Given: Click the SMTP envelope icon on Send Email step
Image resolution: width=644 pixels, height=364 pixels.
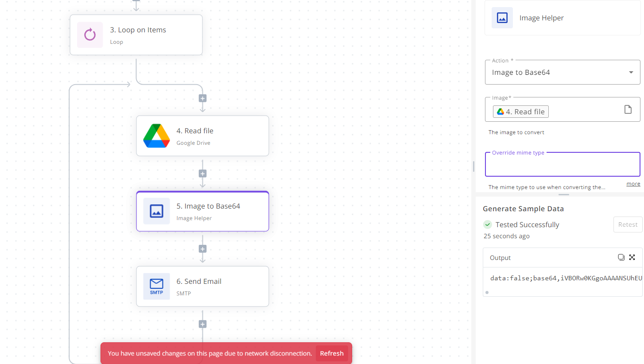Looking at the screenshot, I should [156, 287].
